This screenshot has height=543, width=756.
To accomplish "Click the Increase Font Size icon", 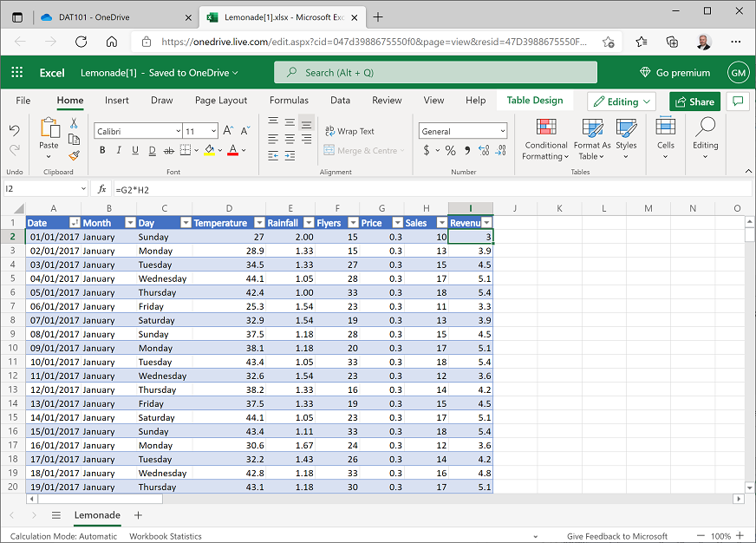I will [228, 129].
